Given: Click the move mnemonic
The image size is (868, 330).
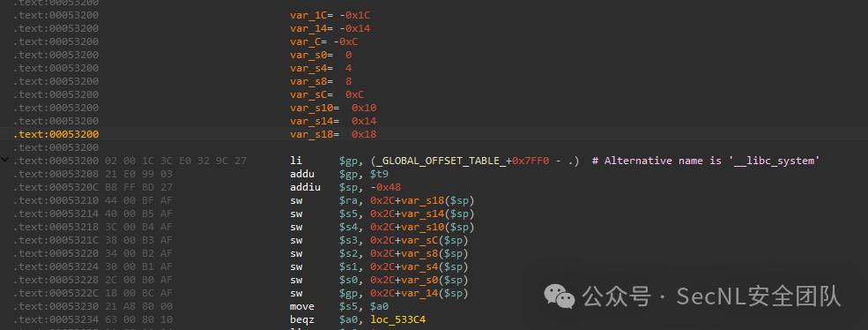Looking at the screenshot, I should coord(302,306).
